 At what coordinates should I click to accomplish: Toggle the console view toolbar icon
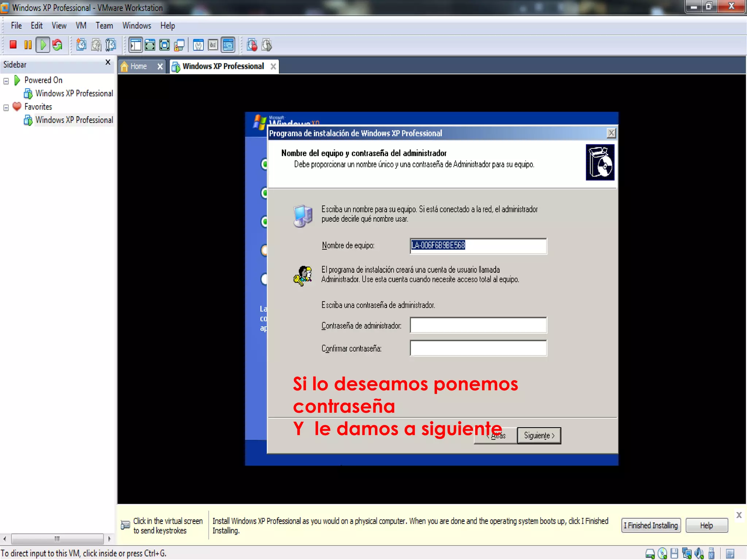228,45
